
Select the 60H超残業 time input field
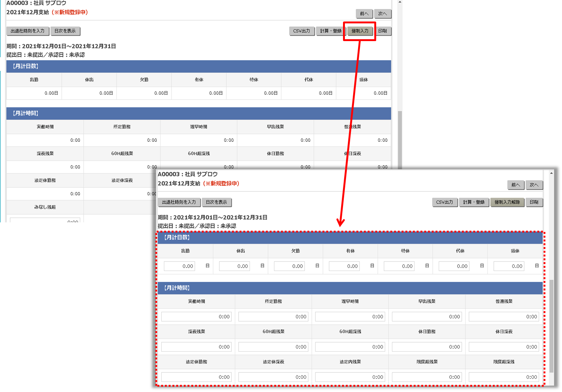tap(273, 347)
